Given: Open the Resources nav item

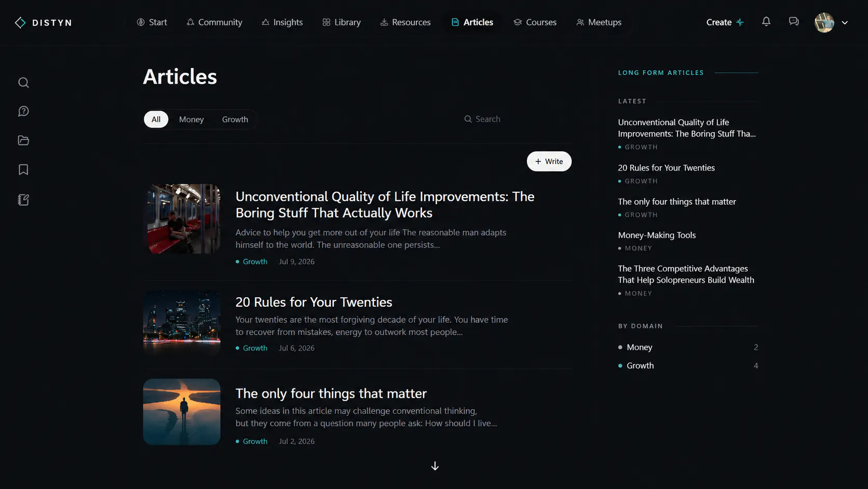Looking at the screenshot, I should [x=405, y=22].
